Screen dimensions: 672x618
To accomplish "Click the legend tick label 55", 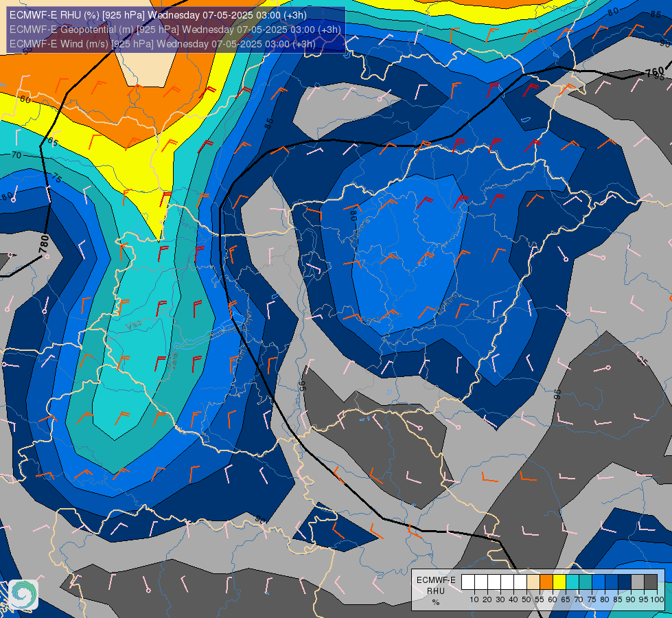I will coord(540,599).
